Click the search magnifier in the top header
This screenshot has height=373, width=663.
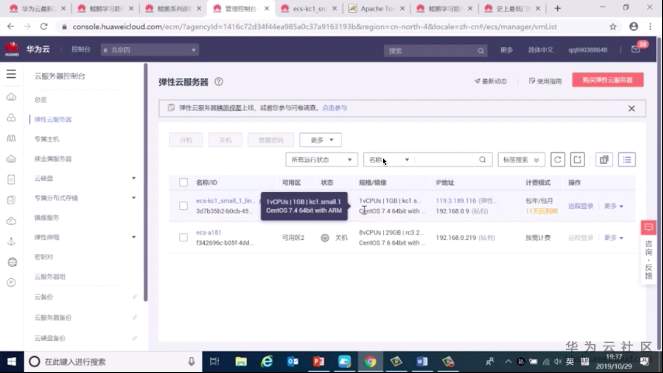tap(481, 51)
